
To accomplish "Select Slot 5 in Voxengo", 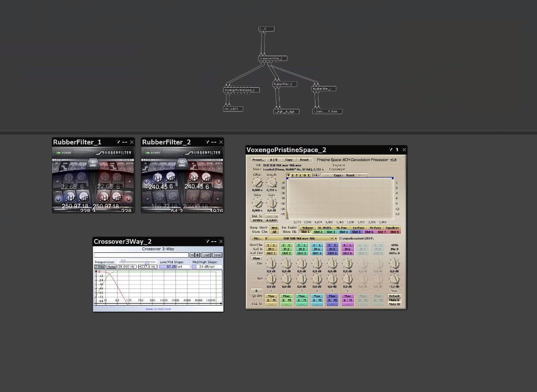I will tap(356, 232).
